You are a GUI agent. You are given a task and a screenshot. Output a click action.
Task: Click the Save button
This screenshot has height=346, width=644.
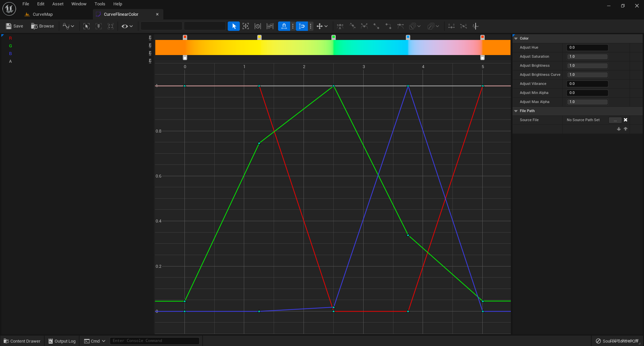(x=14, y=26)
